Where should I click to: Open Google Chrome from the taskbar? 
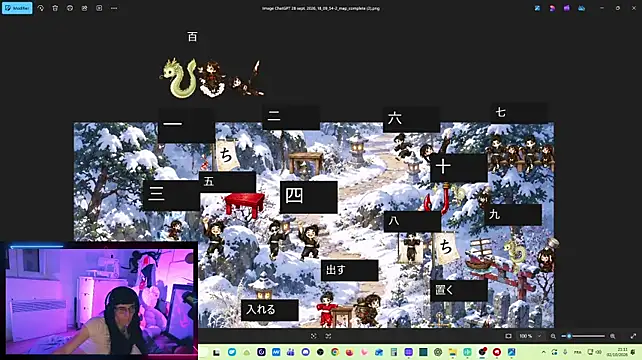335,352
